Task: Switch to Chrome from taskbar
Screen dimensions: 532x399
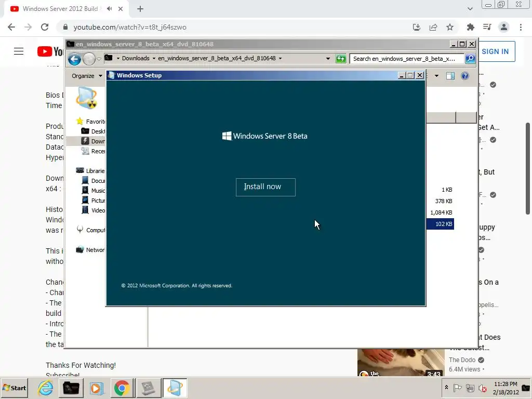Action: click(x=122, y=388)
